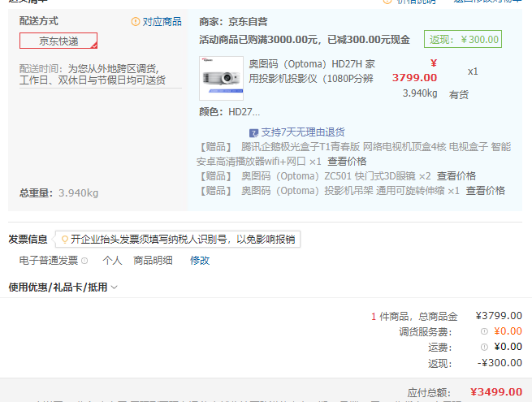The image size is (532, 402).
Task: Open the Optoma HD27H projector thumbnail
Action: (221, 78)
